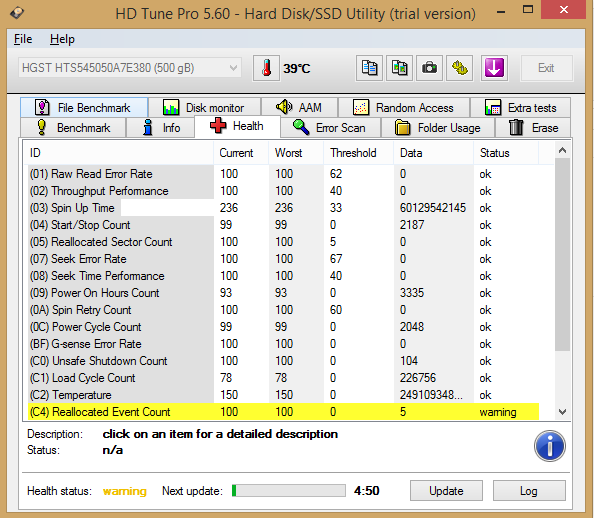This screenshot has height=518, width=594.
Task: Click the Next update progress bar
Action: [x=289, y=490]
